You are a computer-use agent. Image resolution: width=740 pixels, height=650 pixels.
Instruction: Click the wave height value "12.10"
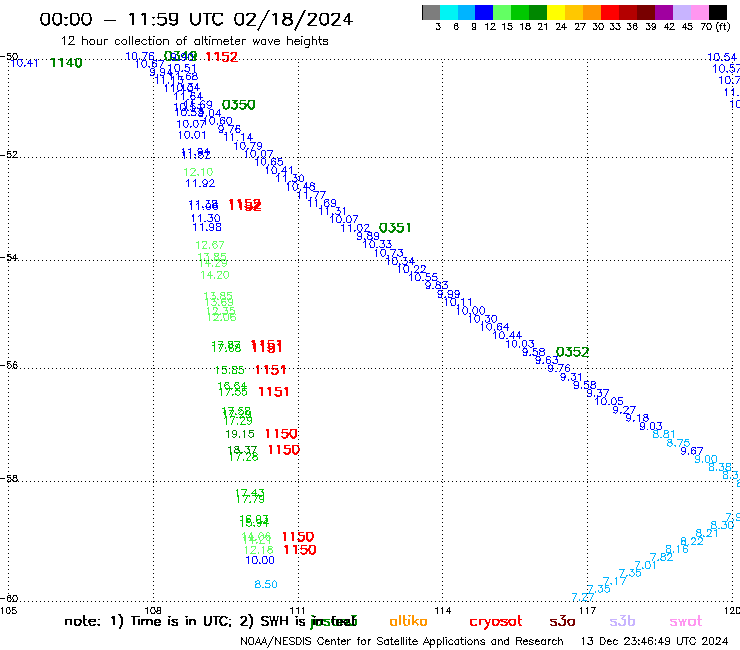tap(198, 172)
